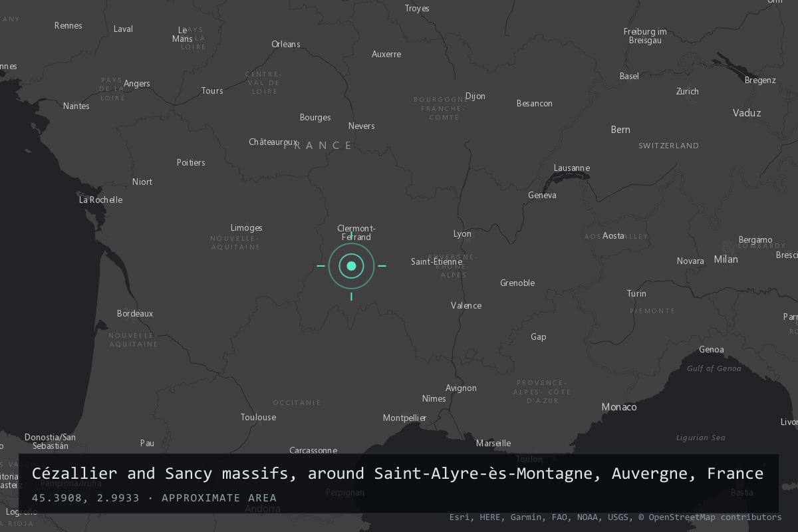Click the Geneva city label

tap(542, 195)
